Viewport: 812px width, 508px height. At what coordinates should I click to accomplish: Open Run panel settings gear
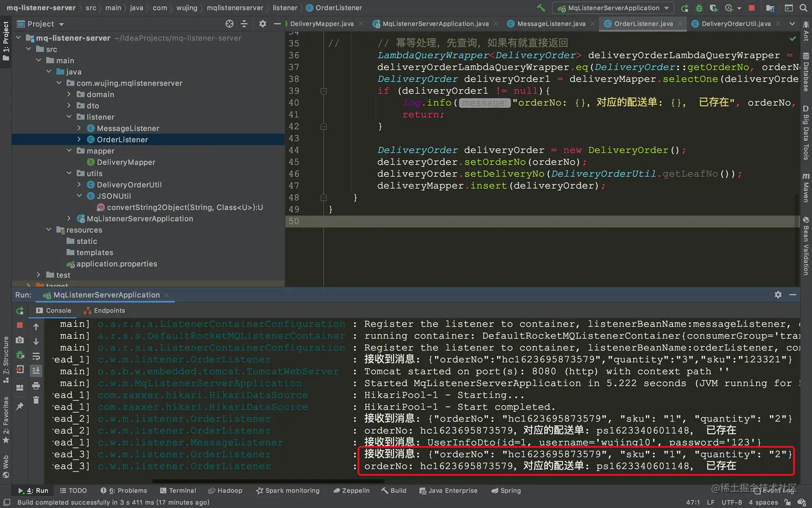pos(778,295)
